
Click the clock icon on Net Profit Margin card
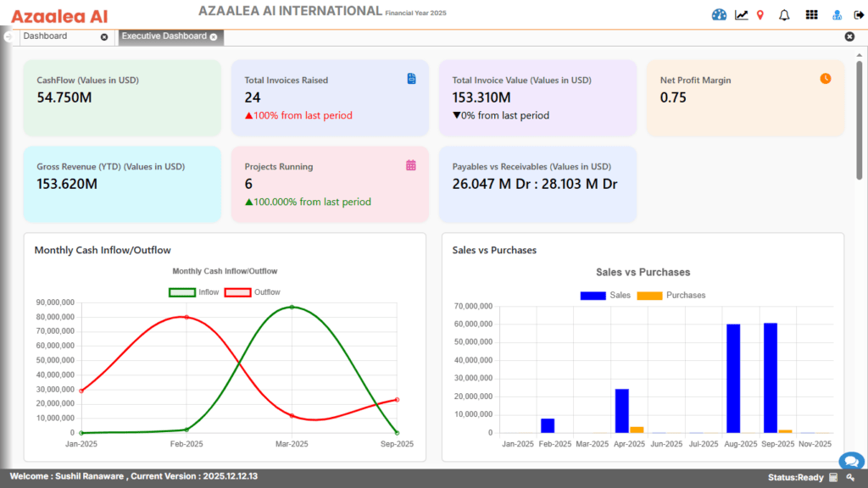[825, 78]
